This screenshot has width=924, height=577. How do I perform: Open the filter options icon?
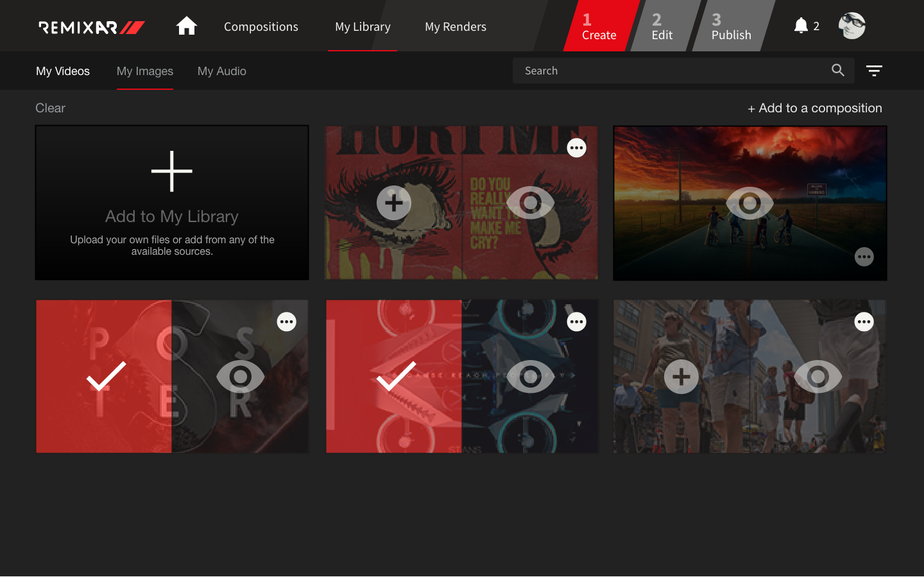point(874,71)
